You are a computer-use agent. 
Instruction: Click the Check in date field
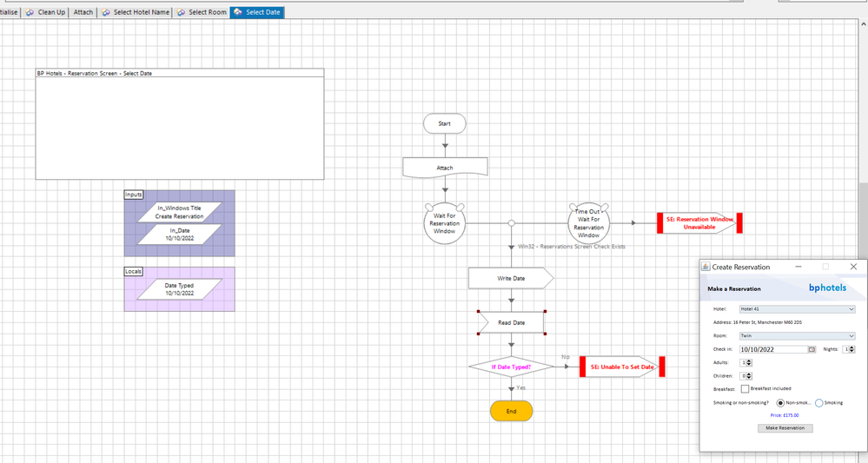click(774, 349)
